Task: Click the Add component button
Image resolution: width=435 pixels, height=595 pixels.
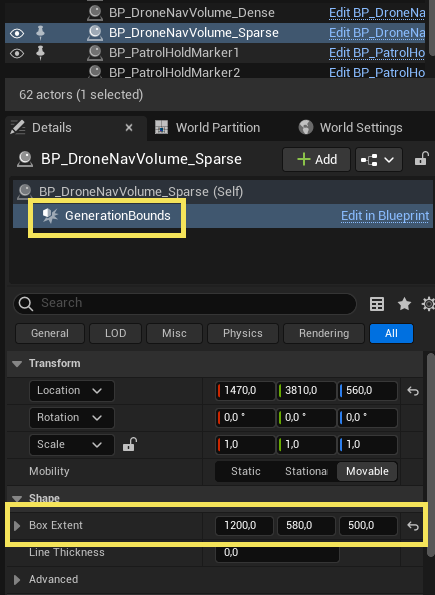Action: (316, 160)
